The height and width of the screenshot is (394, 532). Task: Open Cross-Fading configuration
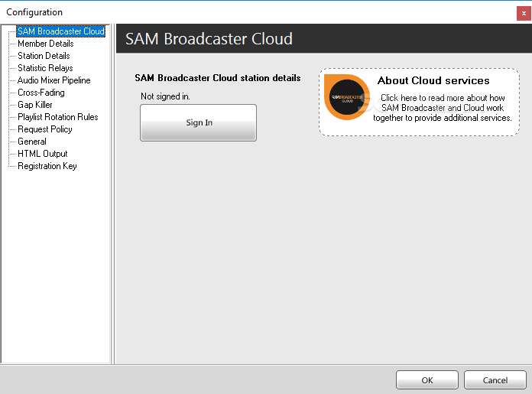(x=41, y=93)
